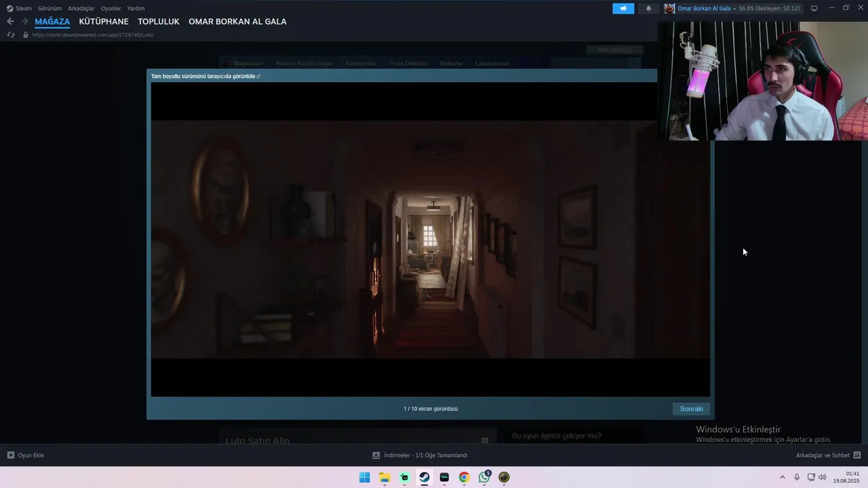Switch to the MAĞAZA tab
The image size is (868, 488).
click(x=52, y=22)
